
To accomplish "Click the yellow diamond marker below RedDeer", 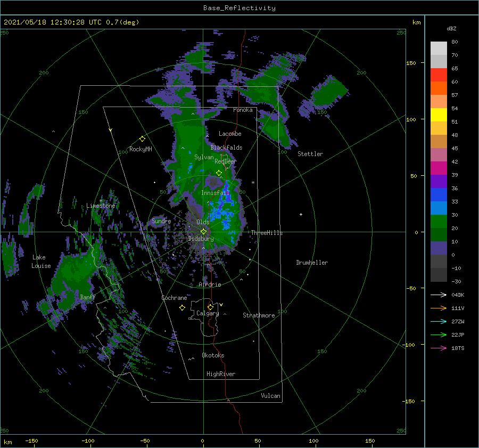I will (x=219, y=173).
